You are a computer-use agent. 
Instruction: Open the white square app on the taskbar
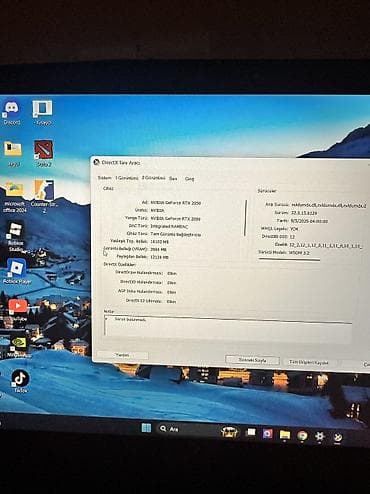coord(250,433)
